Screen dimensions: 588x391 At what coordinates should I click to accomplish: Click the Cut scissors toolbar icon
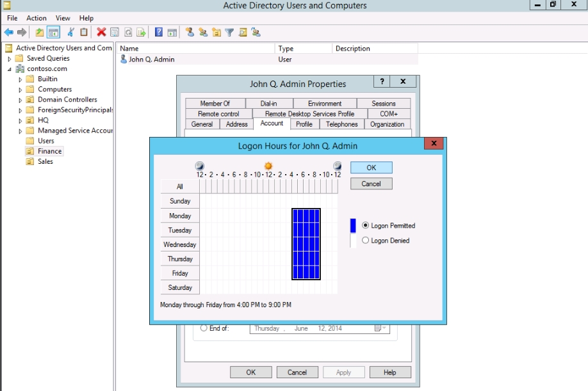point(71,32)
